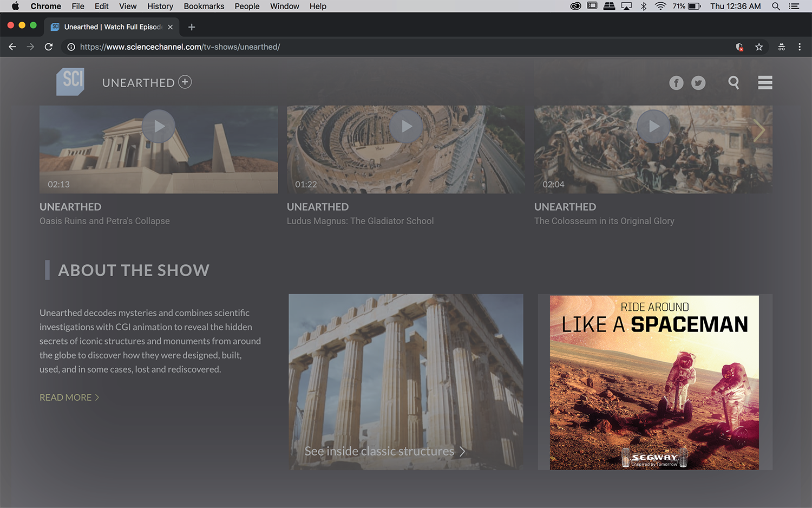Viewport: 812px width, 508px height.
Task: Select the Unearthed Watch Full Episodes tab
Action: click(112, 27)
